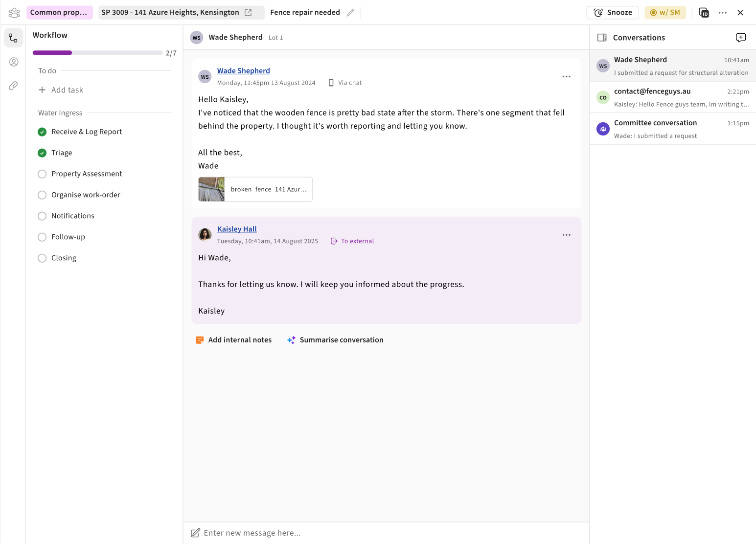
Task: Check off the Organise work-order task
Action: point(42,195)
